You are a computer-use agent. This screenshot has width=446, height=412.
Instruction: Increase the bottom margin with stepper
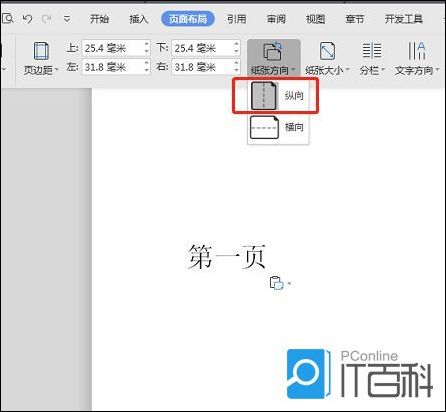(236, 44)
